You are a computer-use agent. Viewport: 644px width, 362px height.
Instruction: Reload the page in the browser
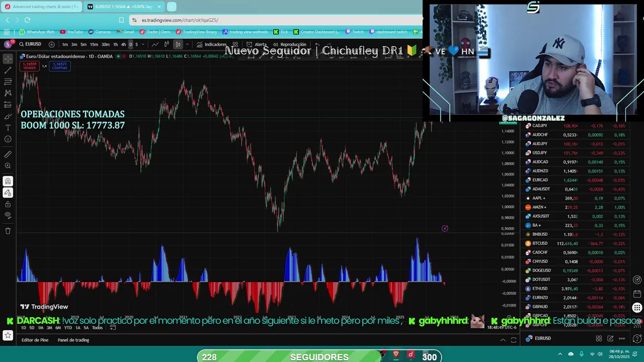click(x=27, y=20)
